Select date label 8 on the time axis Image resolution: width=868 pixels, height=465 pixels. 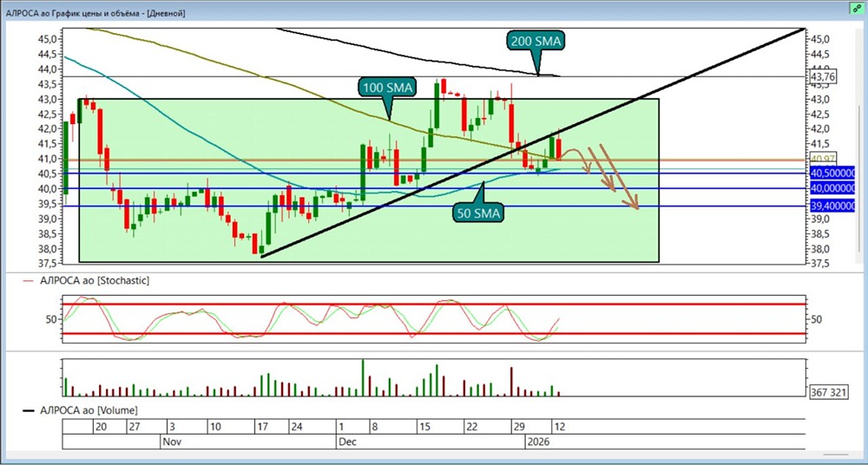374,427
